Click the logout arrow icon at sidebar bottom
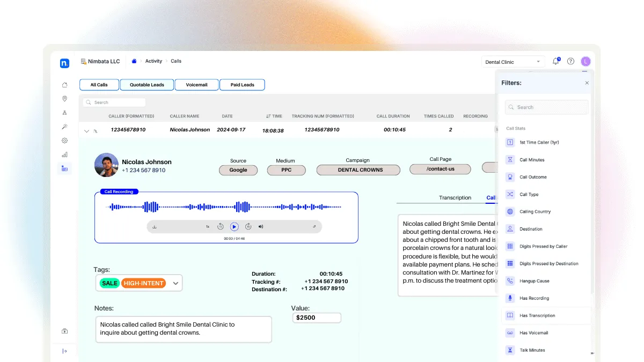Screen dimensions: 644x362 [x=64, y=351]
